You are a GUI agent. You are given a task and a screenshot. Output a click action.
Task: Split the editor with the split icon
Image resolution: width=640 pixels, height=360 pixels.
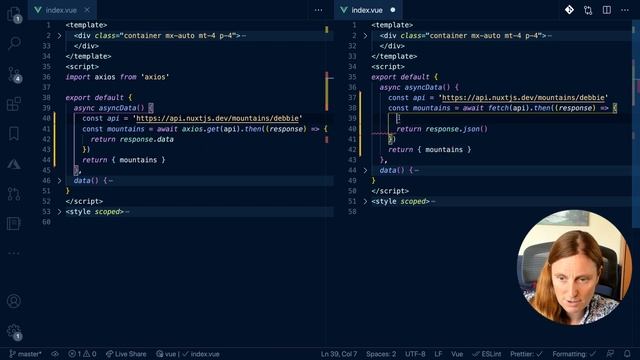pos(607,10)
